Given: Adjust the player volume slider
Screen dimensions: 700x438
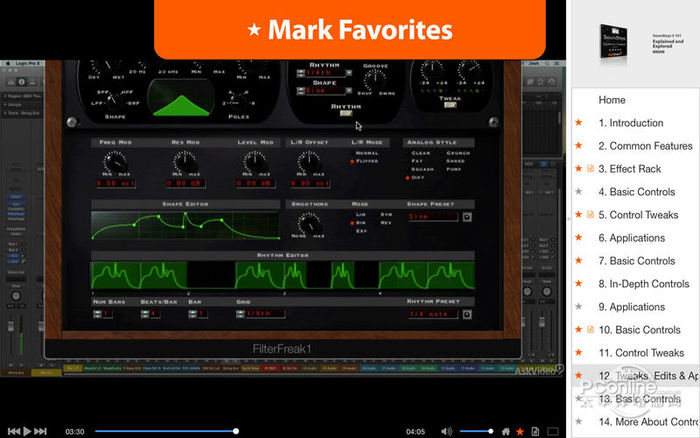Looking at the screenshot, I should point(476,431).
